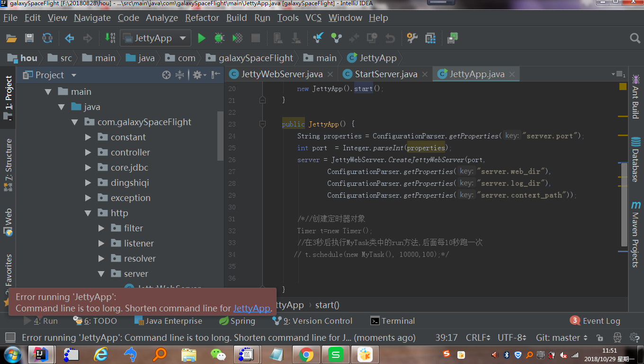Expand the constant package
Viewport: 644px width, 364px height.
[88, 137]
